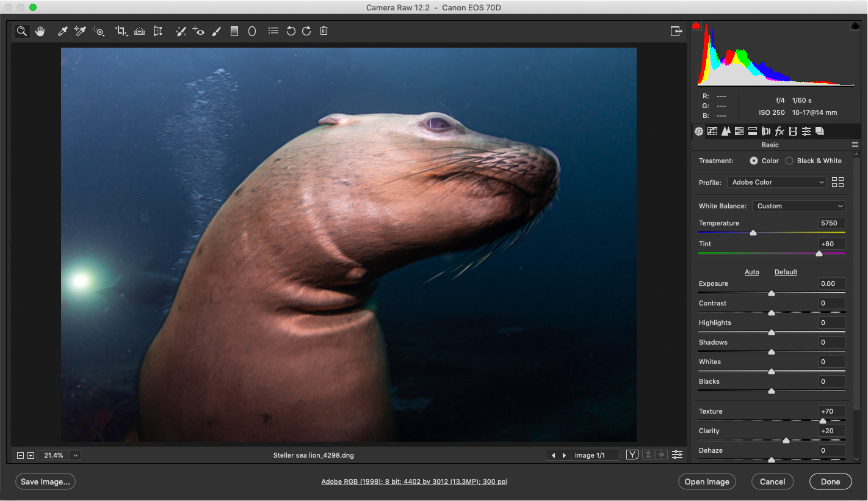Choose the Spot Removal brush tool
Viewport: 868px width, 501px height.
180,31
